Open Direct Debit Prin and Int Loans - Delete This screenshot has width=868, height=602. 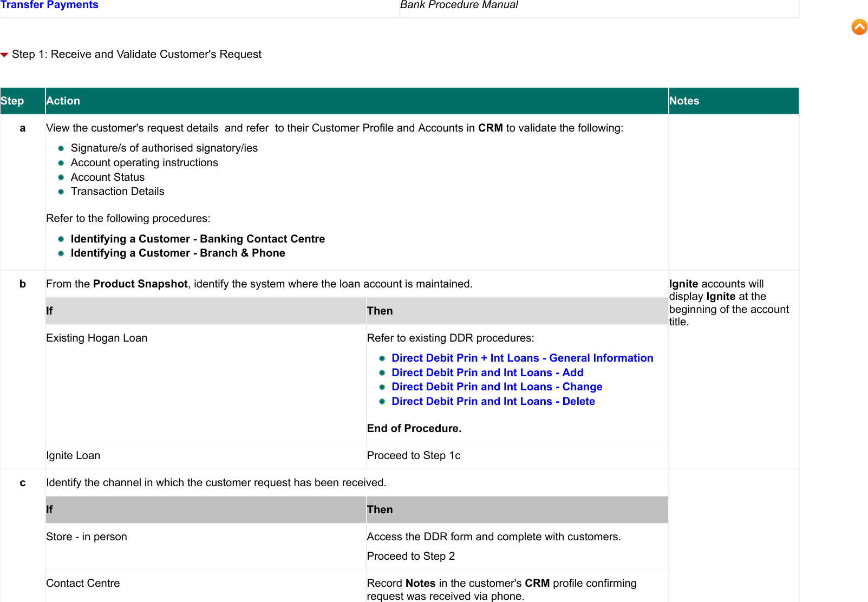(493, 401)
